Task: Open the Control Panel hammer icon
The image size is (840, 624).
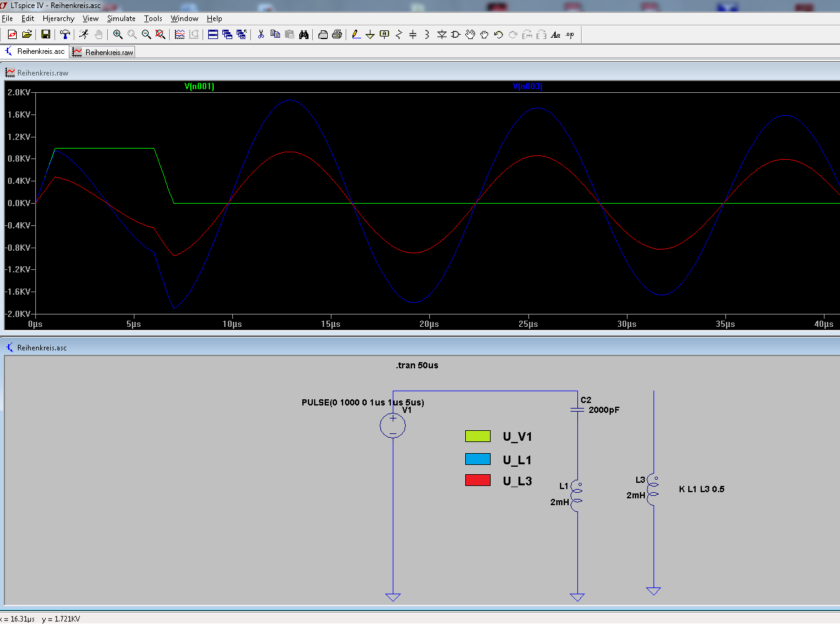Action: (64, 35)
